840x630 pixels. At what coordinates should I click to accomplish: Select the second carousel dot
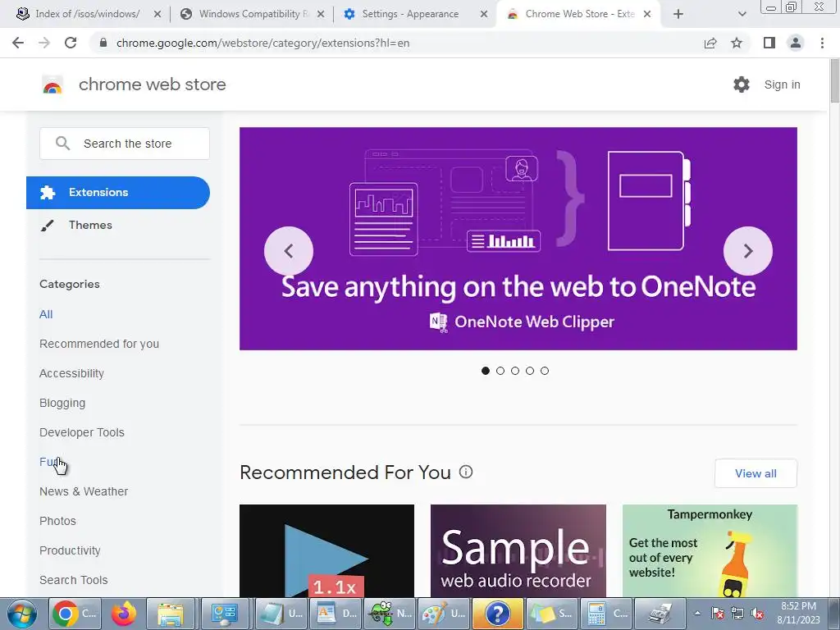(500, 371)
